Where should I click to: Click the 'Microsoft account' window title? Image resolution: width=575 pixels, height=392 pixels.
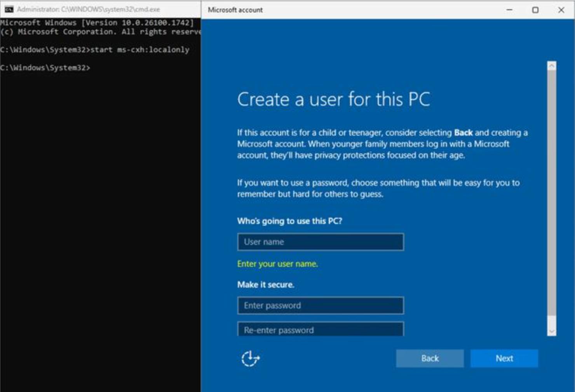[235, 10]
